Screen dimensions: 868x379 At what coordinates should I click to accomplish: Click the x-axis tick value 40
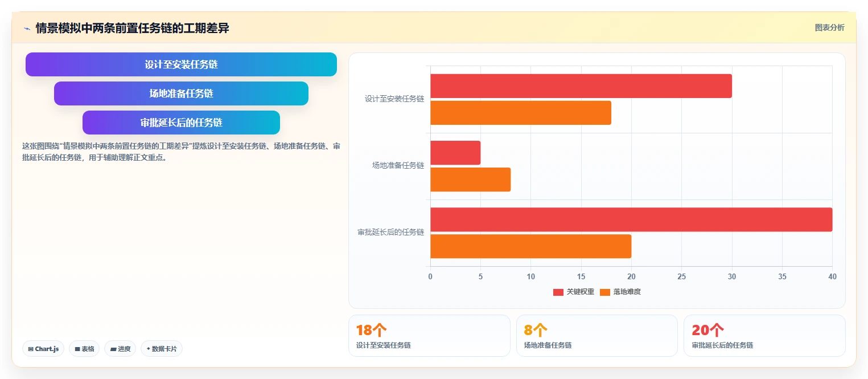pos(833,277)
